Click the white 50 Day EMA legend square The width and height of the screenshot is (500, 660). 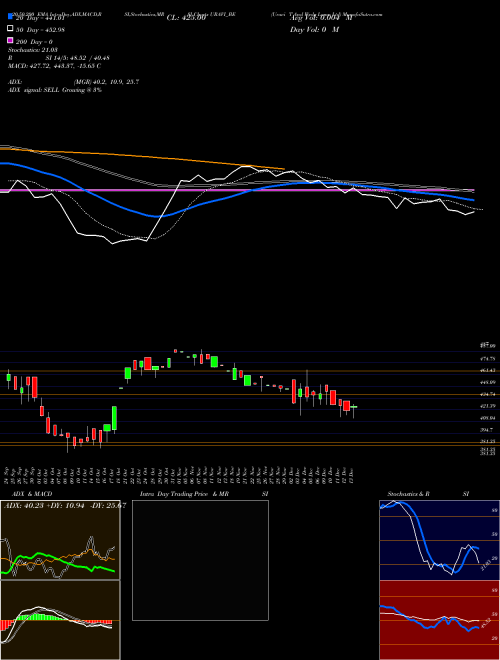click(11, 29)
